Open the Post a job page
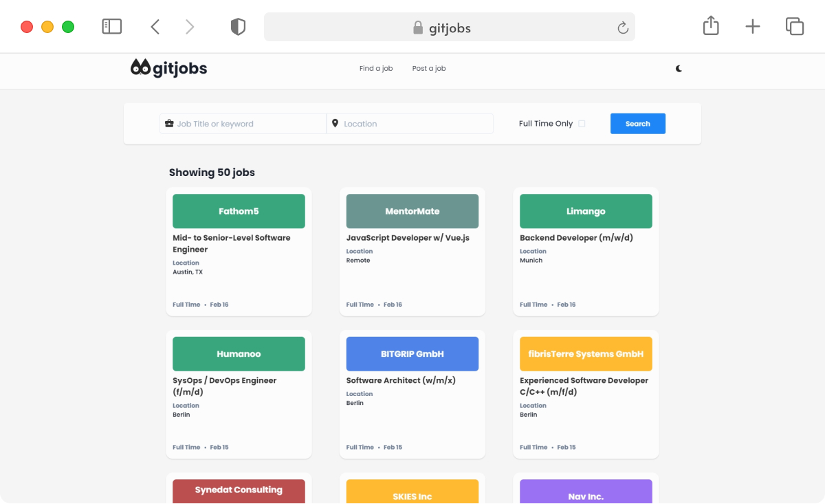Screen dimensions: 825x504 (429, 68)
